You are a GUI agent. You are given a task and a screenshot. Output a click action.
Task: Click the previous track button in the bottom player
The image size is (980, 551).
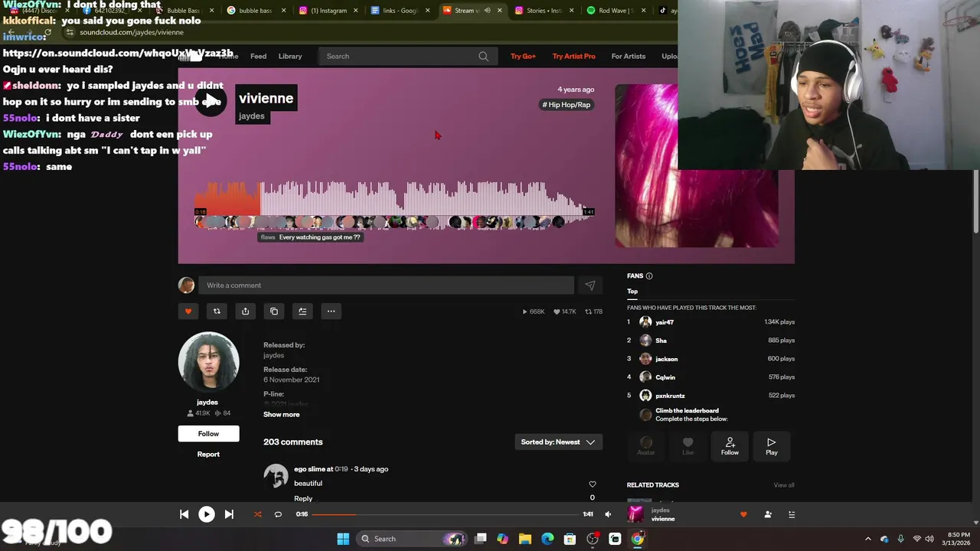tap(185, 514)
